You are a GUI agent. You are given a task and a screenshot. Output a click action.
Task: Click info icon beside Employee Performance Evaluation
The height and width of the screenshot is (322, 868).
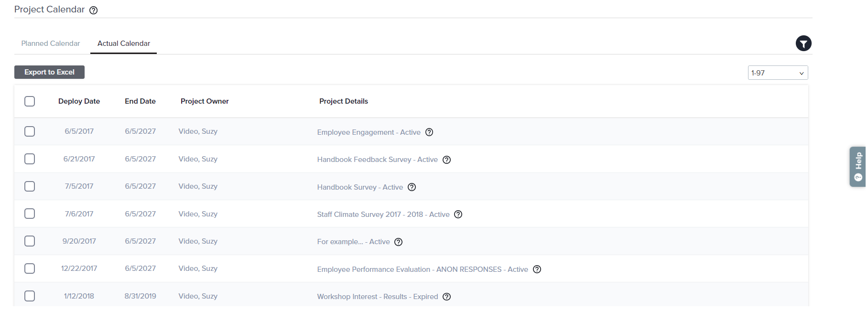tap(537, 269)
